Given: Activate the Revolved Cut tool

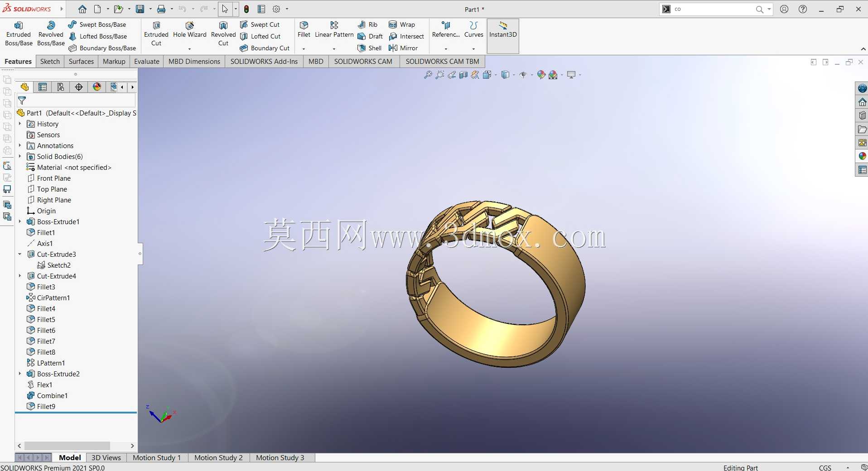Looking at the screenshot, I should point(223,34).
